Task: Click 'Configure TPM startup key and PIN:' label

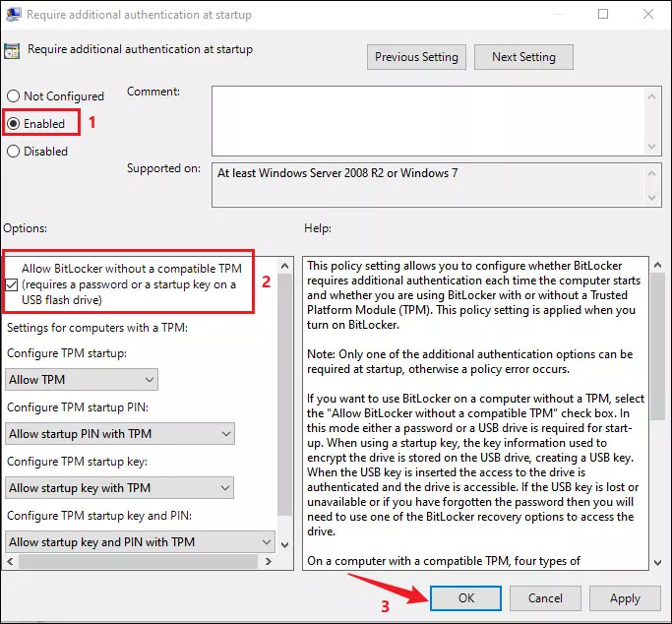Action: point(99,516)
